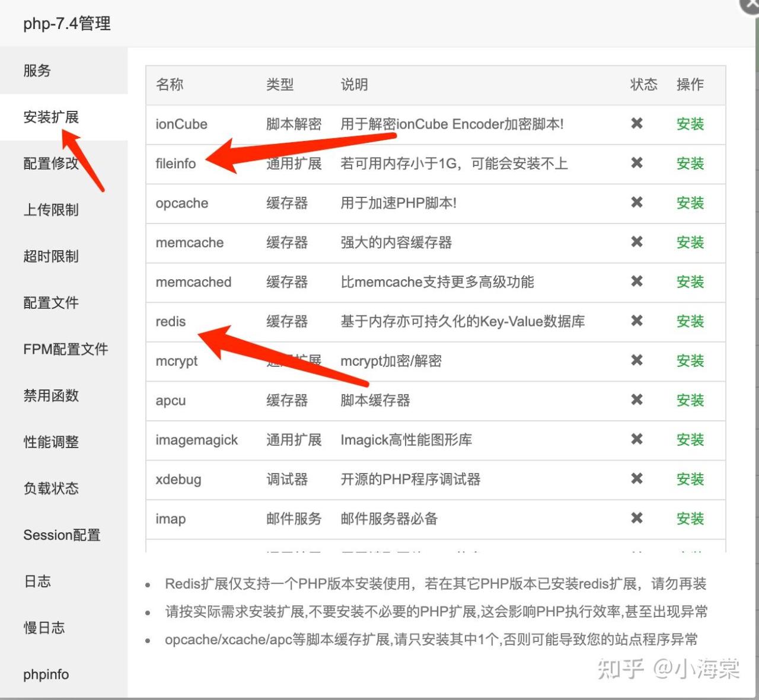The width and height of the screenshot is (759, 700).
Task: Click the X status icon for memcached
Action: 637,281
